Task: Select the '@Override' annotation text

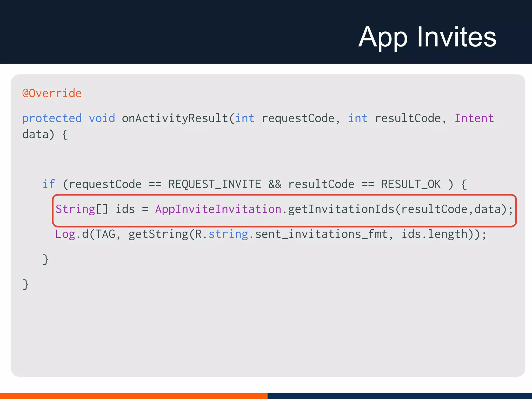Action: coord(52,93)
